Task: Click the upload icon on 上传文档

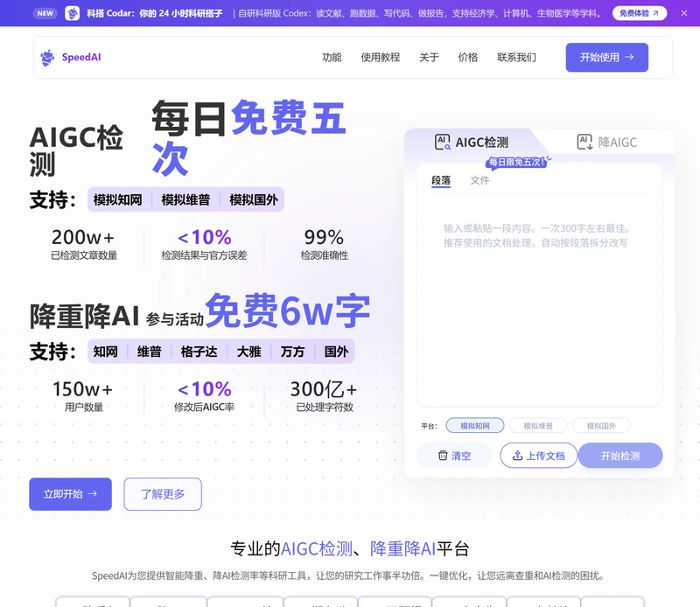Action: coord(517,455)
